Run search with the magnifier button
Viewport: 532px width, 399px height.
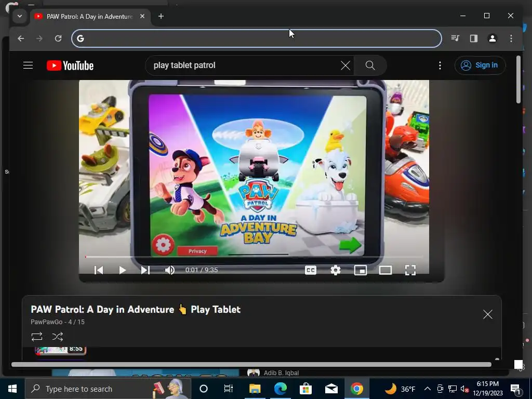coord(370,65)
